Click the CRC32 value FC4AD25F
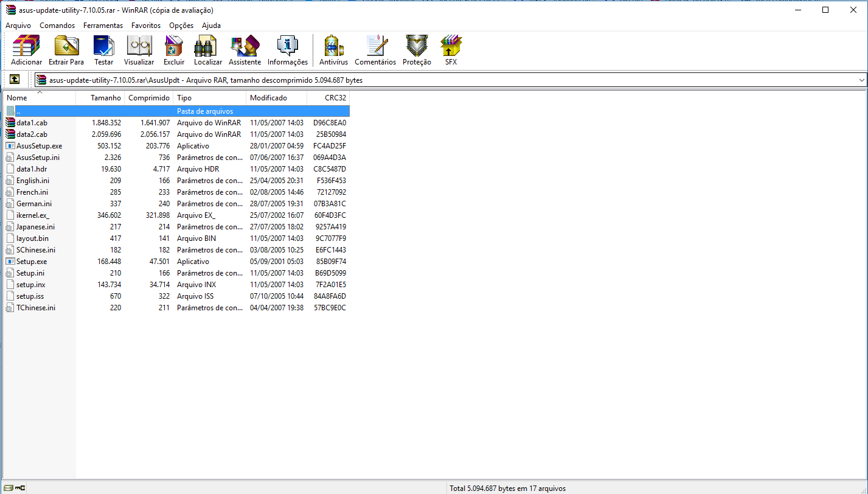The height and width of the screenshot is (494, 868). tap(330, 146)
